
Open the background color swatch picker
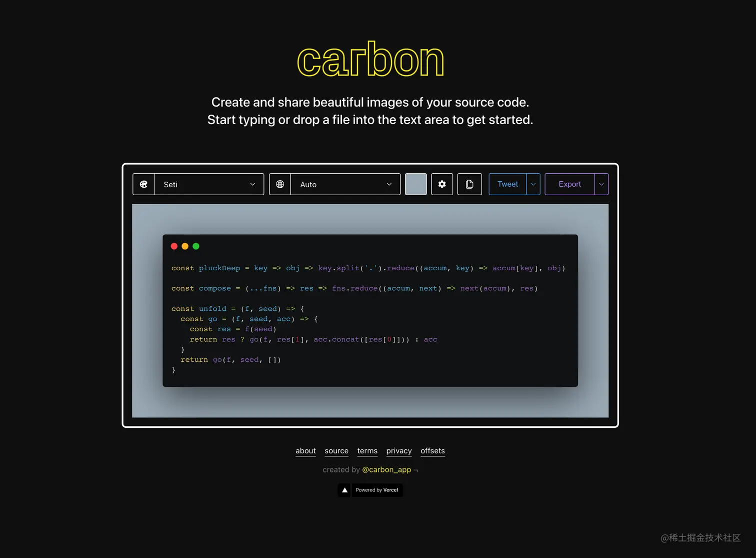coord(415,184)
